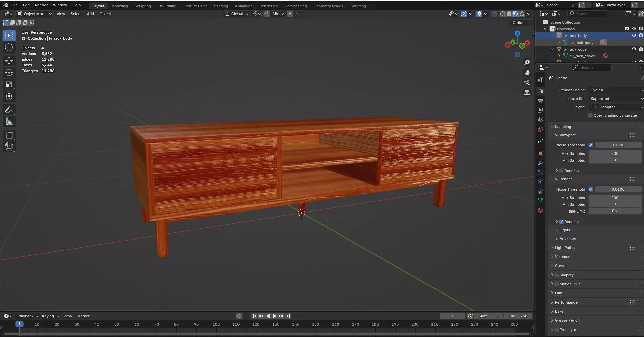
Task: Open the Modifiers properties tab
Action: point(540,163)
